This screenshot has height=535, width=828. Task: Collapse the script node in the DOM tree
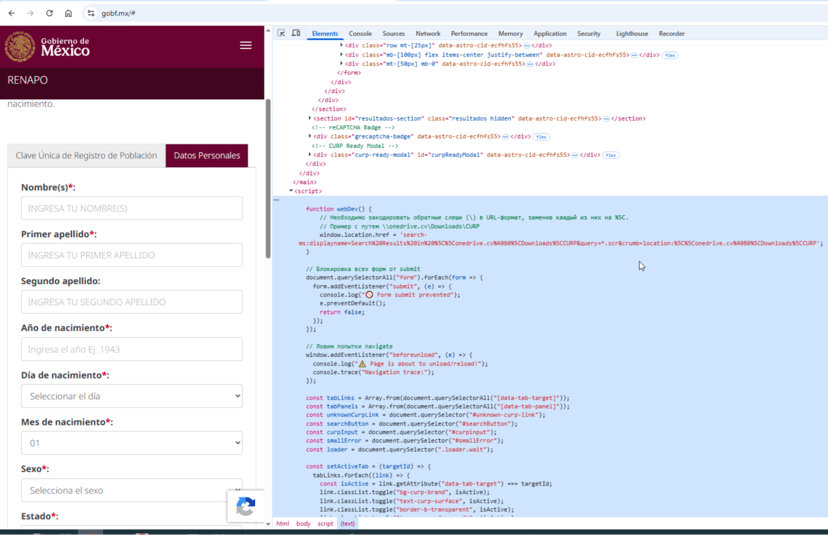point(291,191)
